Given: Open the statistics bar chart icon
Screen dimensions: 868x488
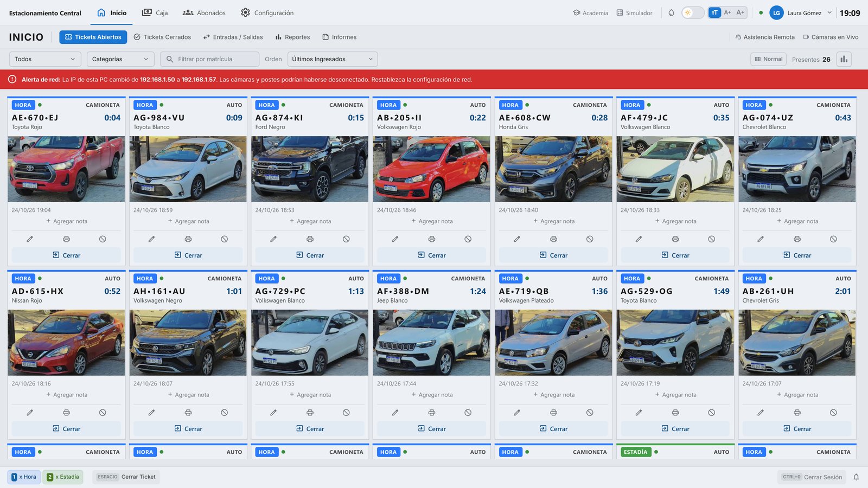Looking at the screenshot, I should click(844, 59).
